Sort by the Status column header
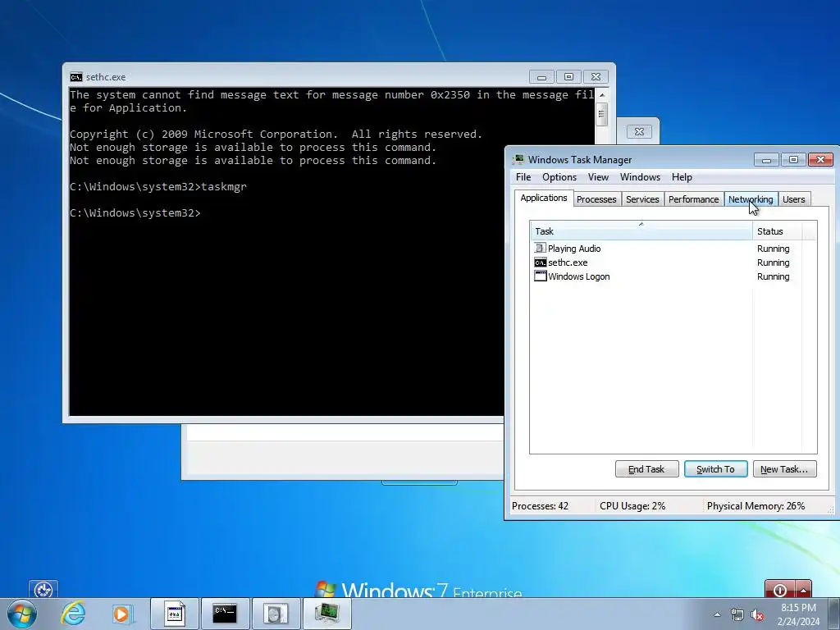This screenshot has height=630, width=840. pos(777,231)
